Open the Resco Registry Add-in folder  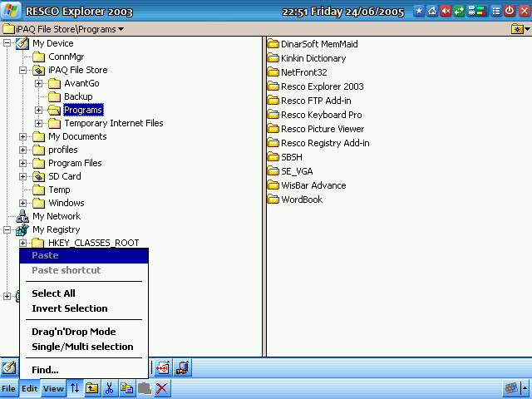[x=318, y=143]
